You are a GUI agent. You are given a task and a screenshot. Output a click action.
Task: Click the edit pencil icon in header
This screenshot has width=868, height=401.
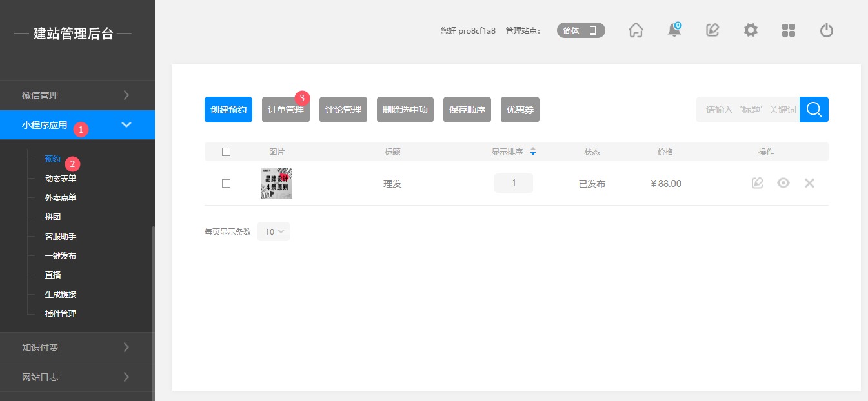712,30
